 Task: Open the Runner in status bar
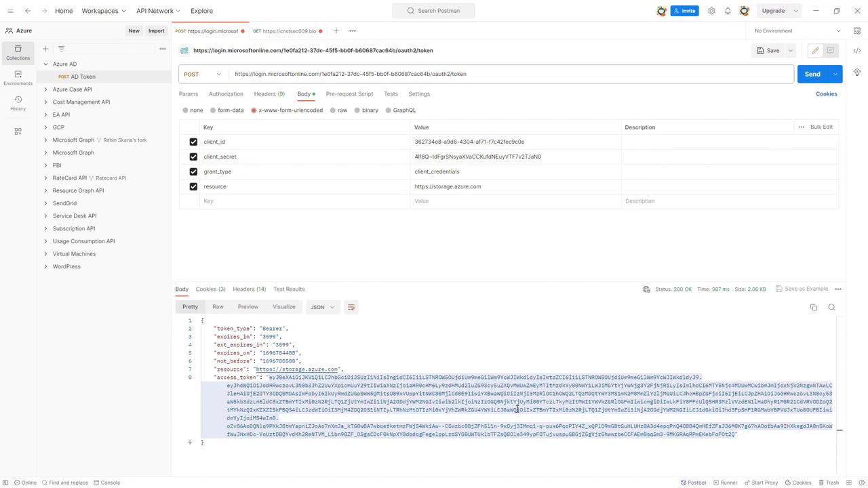(725, 483)
